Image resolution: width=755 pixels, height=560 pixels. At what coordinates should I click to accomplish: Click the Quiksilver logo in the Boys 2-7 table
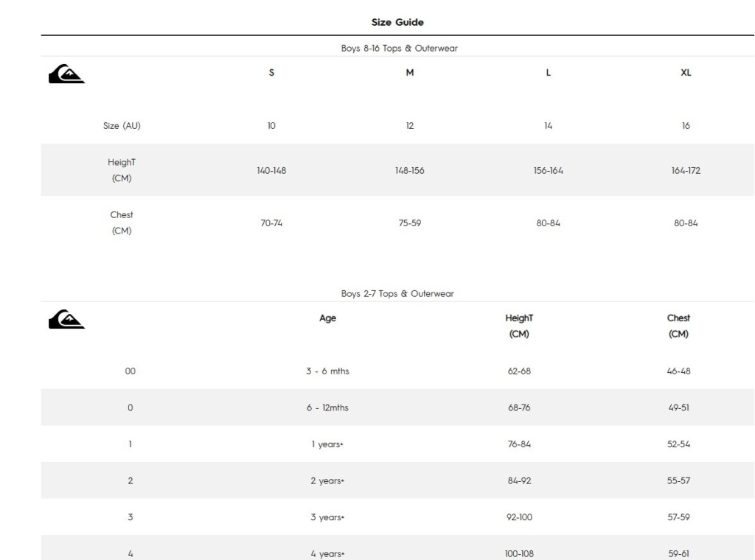coord(66,321)
